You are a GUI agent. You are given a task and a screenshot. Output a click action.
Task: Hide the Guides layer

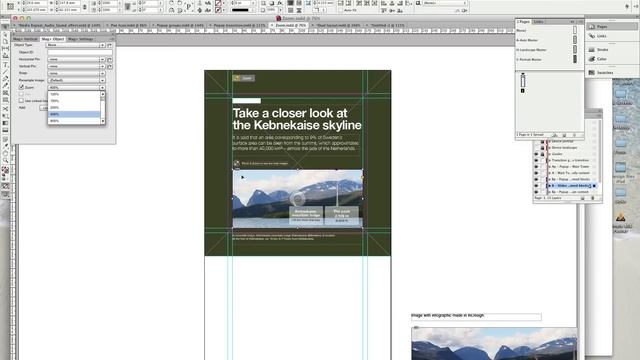pos(536,154)
